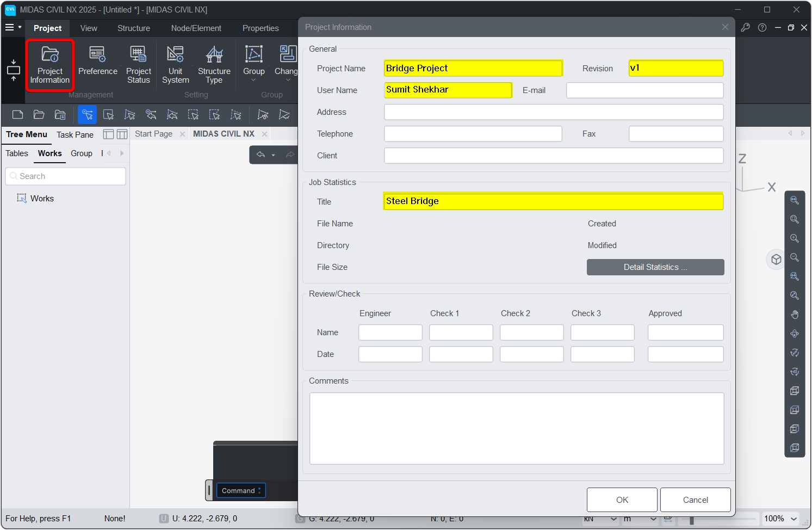Open the Unit System setting
Screen dimensions: 812x530
tap(175, 65)
